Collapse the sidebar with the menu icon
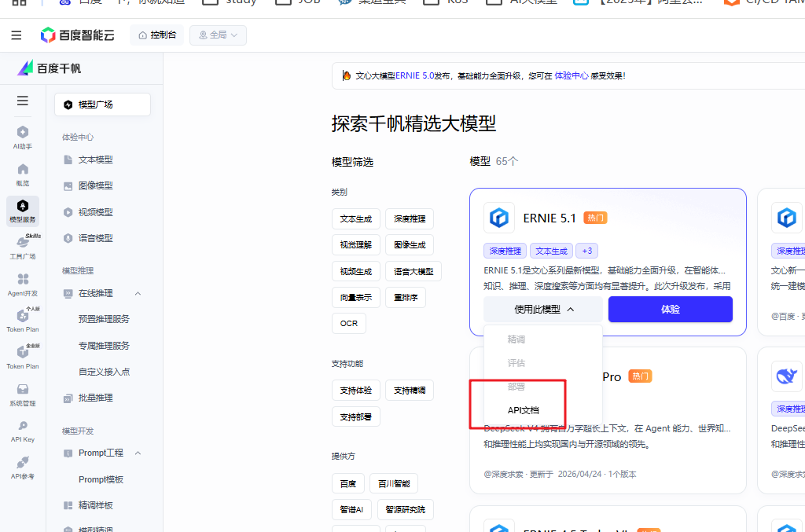 [x=23, y=101]
